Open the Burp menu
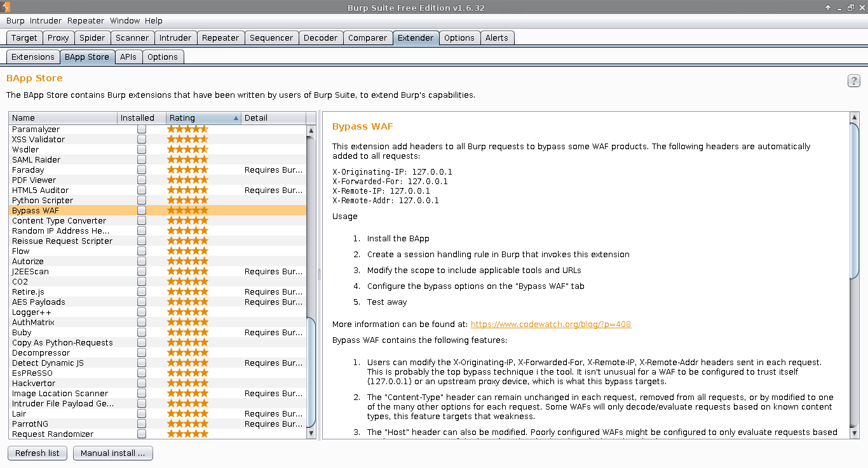 15,21
